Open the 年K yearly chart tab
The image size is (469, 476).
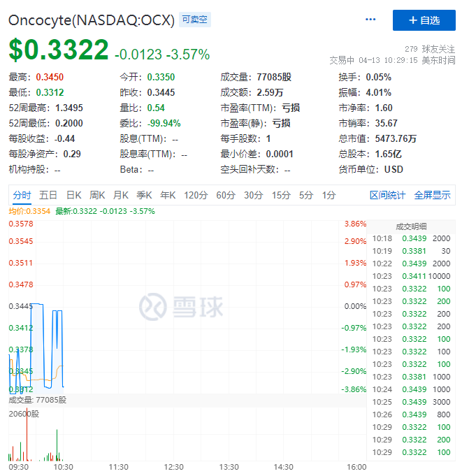168,195
